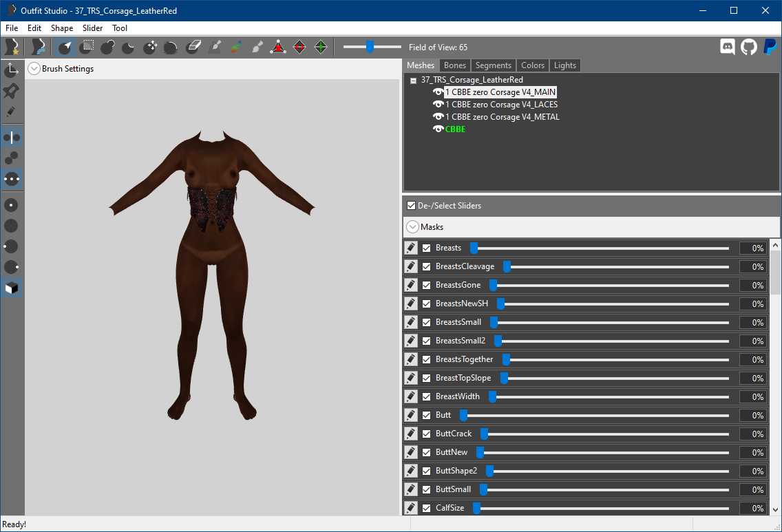Image resolution: width=782 pixels, height=532 pixels.
Task: Expand the Brush Settings panel
Action: click(34, 69)
